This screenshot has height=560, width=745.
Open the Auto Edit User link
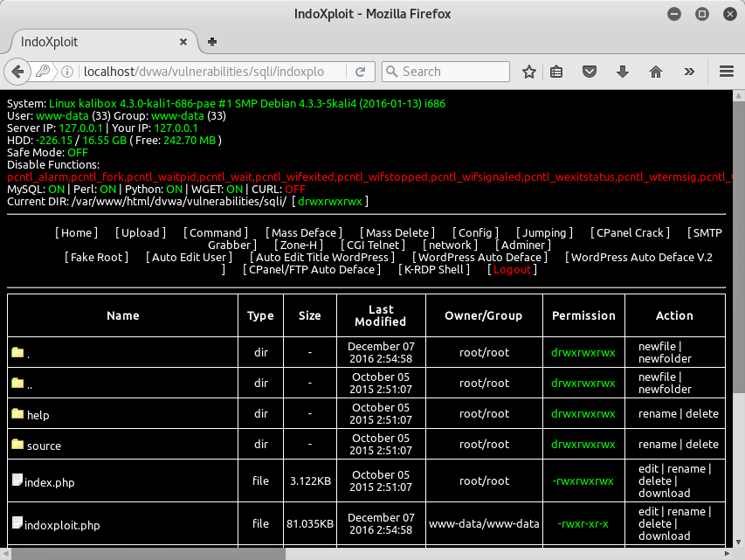pos(190,258)
